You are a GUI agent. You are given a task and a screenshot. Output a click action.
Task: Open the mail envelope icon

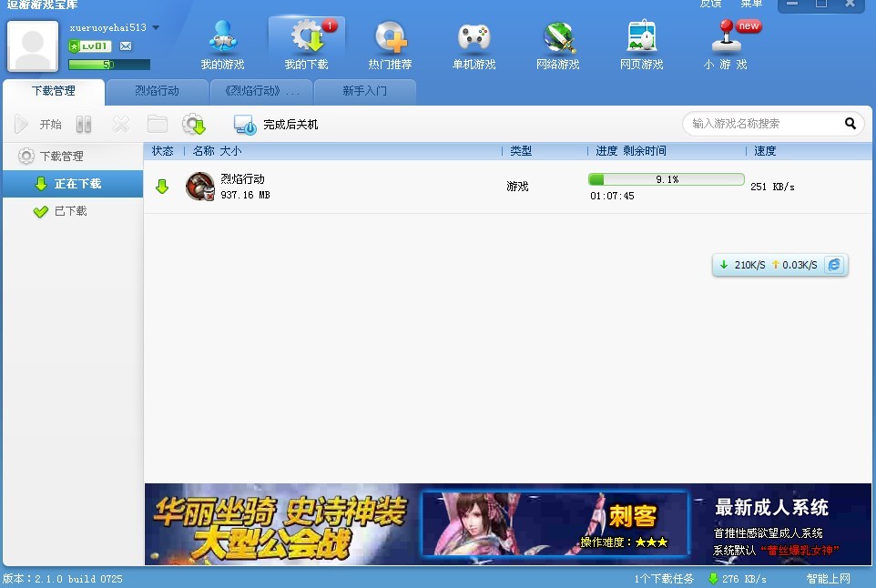click(x=126, y=46)
